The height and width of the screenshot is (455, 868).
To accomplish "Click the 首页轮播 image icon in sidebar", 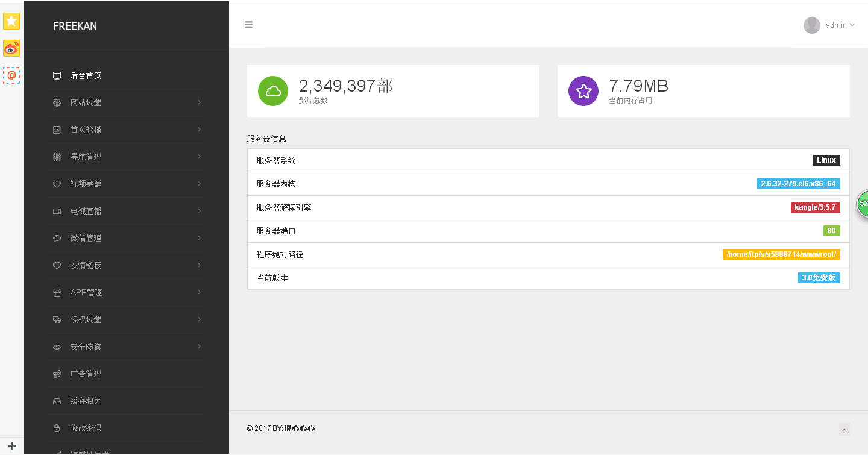I will click(x=56, y=130).
